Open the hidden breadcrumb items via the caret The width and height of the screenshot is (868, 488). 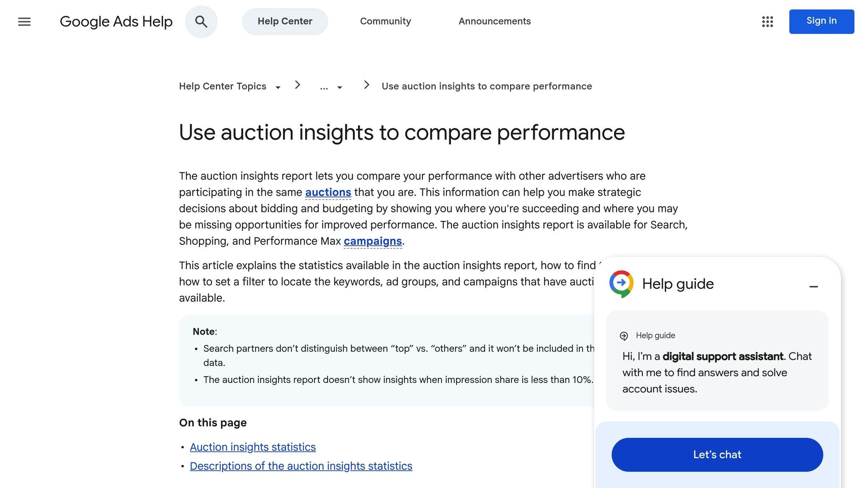tap(339, 87)
